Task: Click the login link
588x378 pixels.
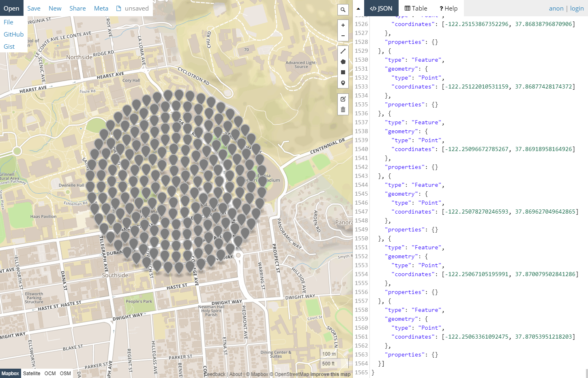Action: click(577, 8)
